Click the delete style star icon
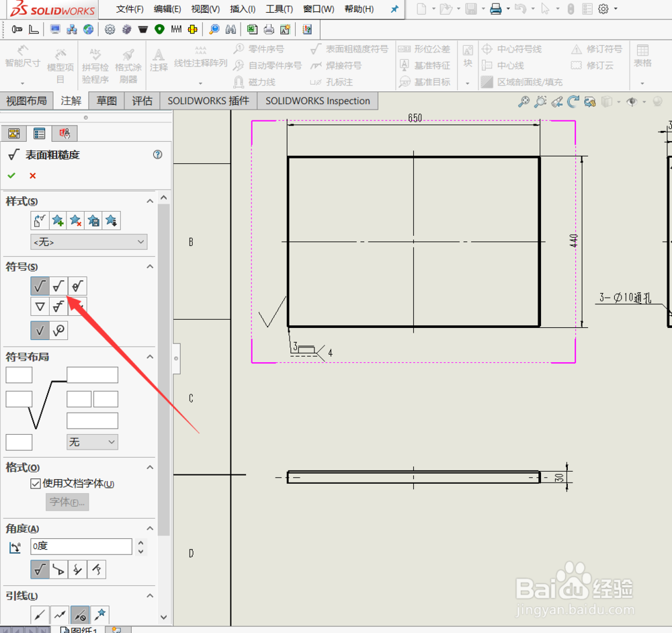The height and width of the screenshot is (633, 672). coord(76,220)
